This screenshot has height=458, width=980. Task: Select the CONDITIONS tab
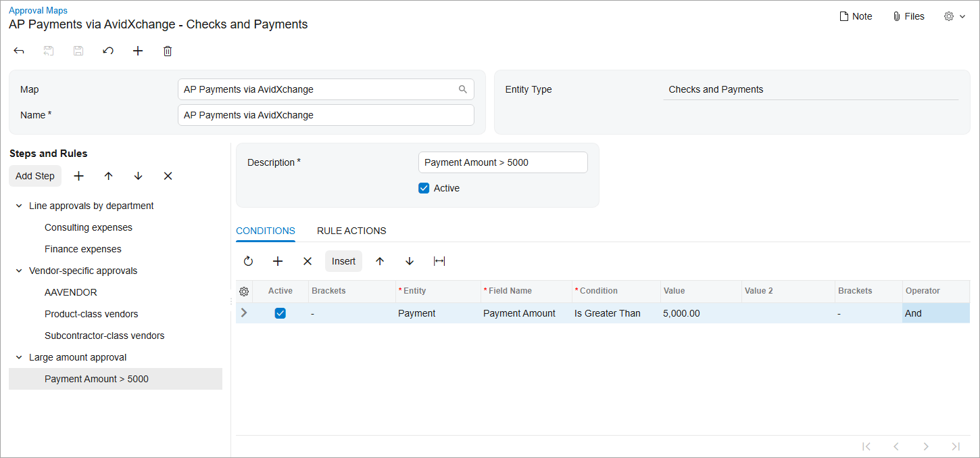[266, 231]
